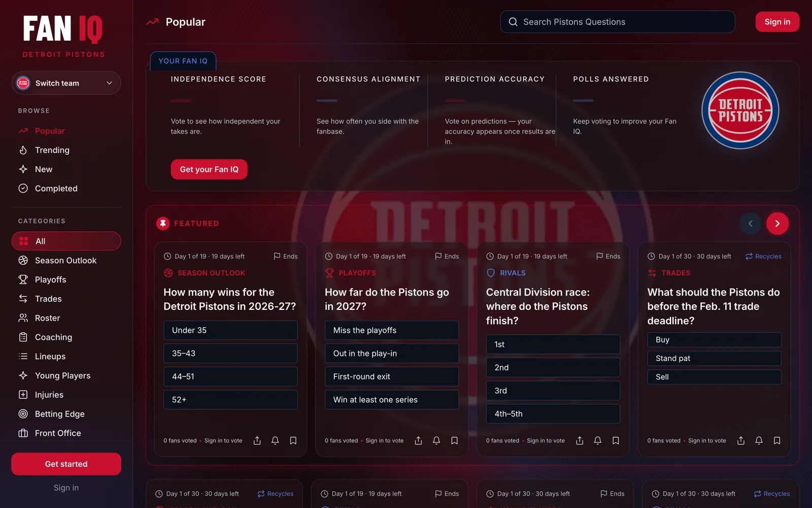Image resolution: width=812 pixels, height=508 pixels.
Task: Open the Front Office category
Action: (x=66, y=433)
